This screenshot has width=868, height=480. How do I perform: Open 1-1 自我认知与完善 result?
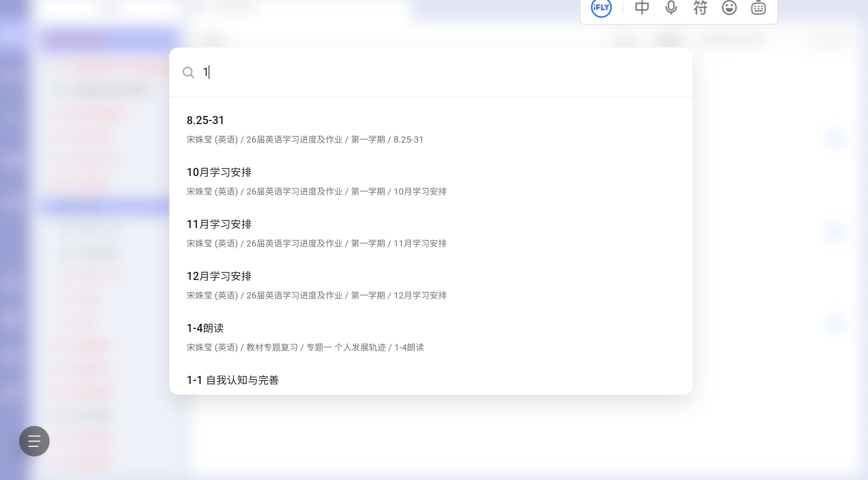pyautogui.click(x=233, y=380)
